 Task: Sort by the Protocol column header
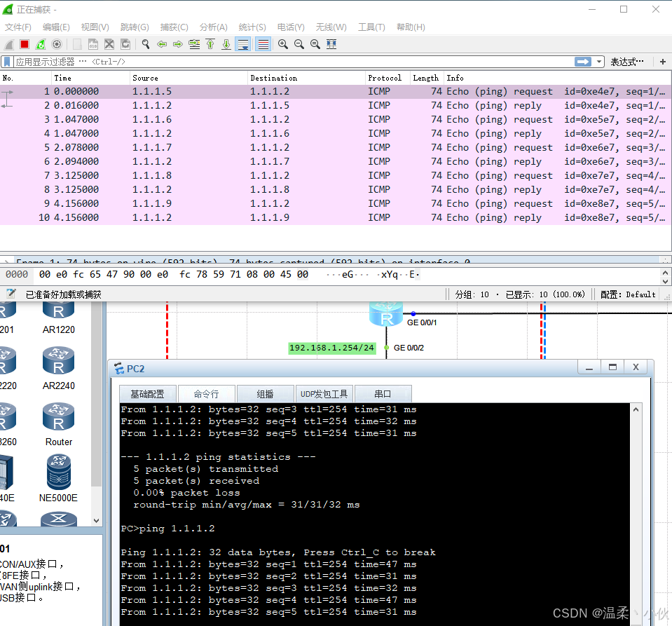click(388, 78)
